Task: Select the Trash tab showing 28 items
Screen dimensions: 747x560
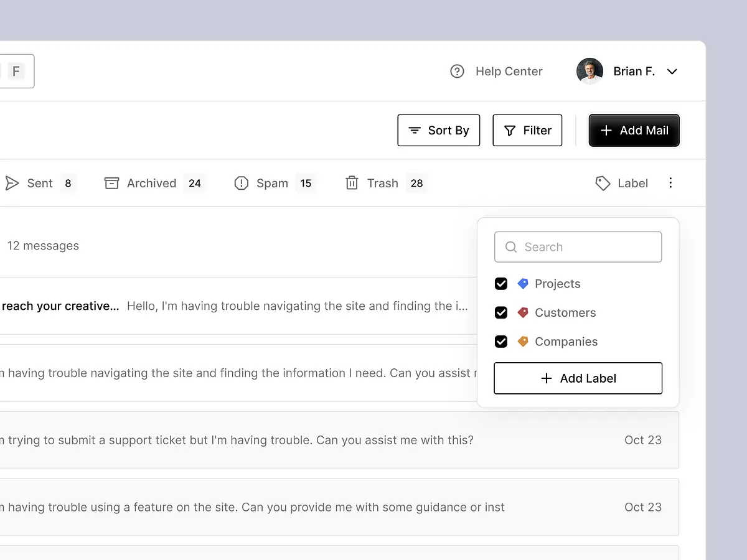Action: point(383,183)
